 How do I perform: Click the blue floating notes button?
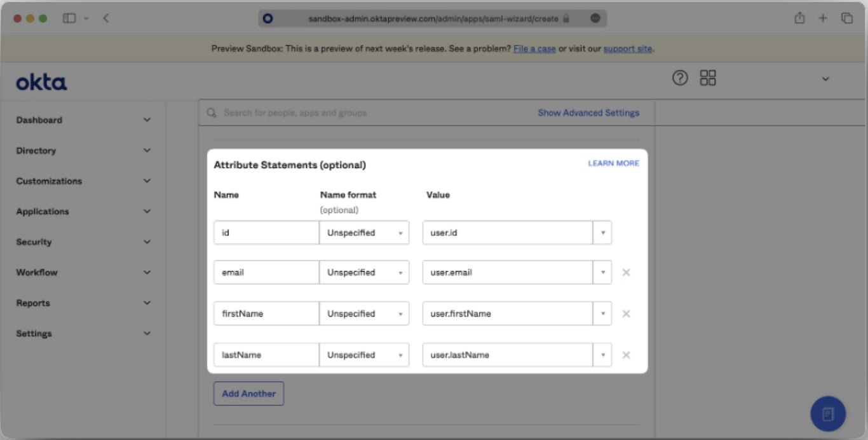coord(827,414)
